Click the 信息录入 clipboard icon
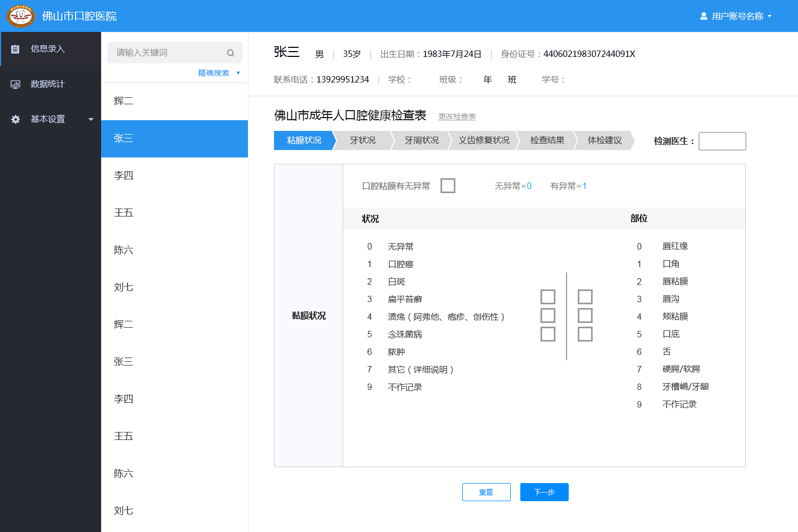The width and height of the screenshot is (798, 532). click(x=15, y=49)
